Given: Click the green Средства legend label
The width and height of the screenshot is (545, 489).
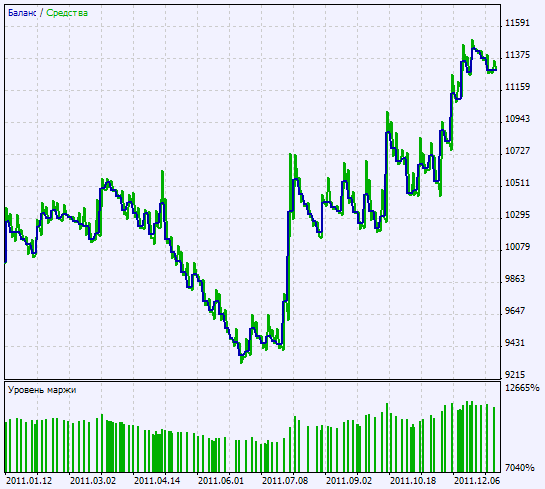Looking at the screenshot, I should click(67, 13).
